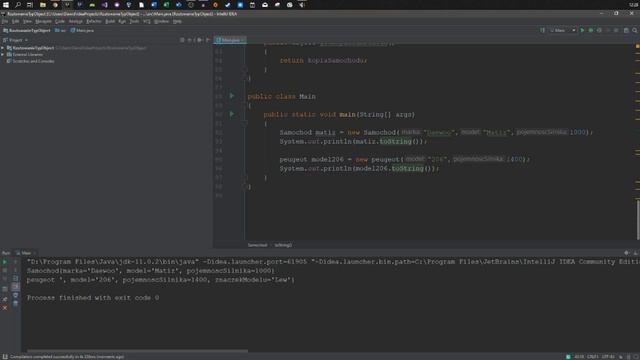Click cursor position indicator in status bar
This screenshot has height=360, width=640.
pos(579,357)
